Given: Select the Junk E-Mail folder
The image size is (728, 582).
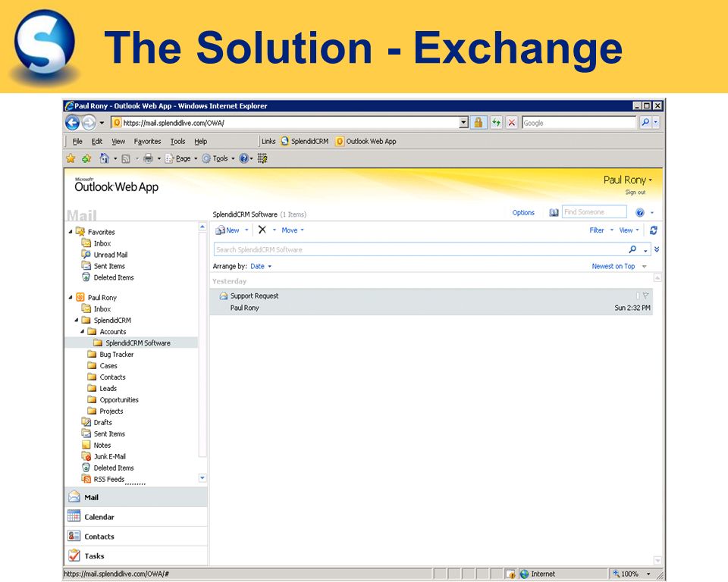Looking at the screenshot, I should [x=109, y=456].
